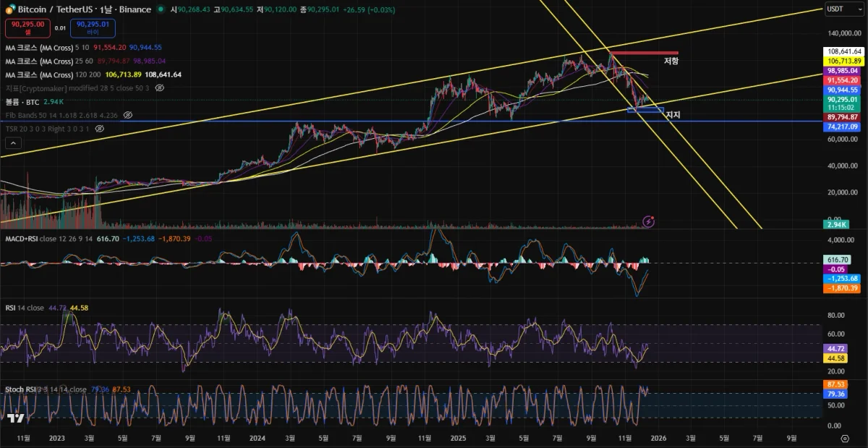
Task: Click the 0.01 spread value between sell and buy
Action: pos(60,28)
